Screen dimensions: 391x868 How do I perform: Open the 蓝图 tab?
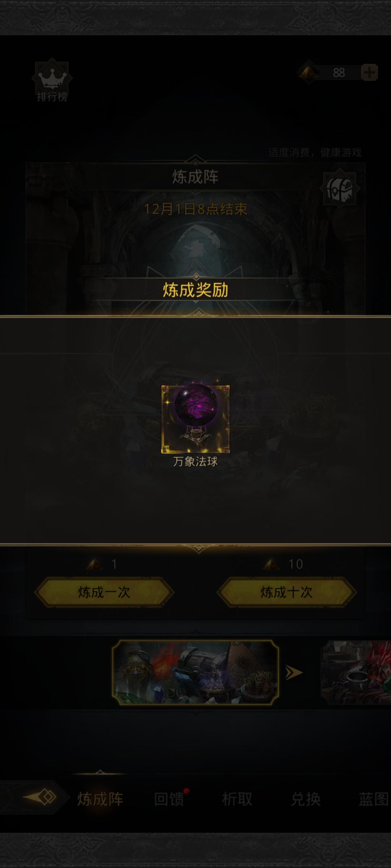374,799
